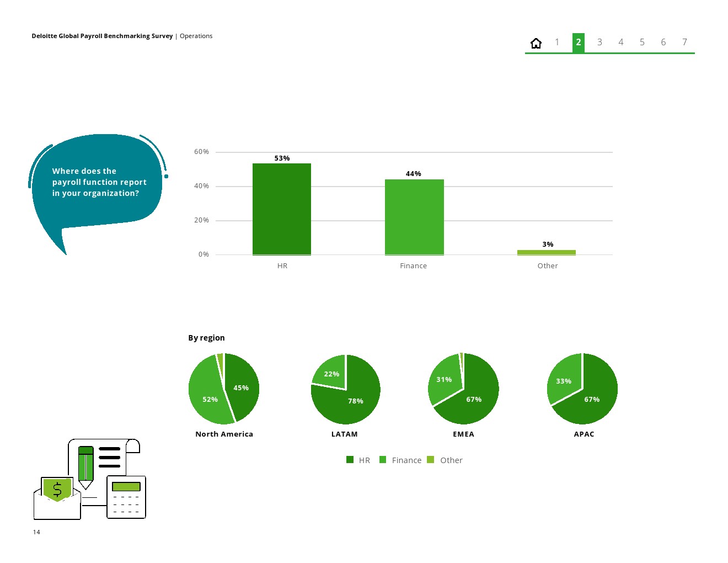Click the Other legend color swatch

(x=431, y=460)
